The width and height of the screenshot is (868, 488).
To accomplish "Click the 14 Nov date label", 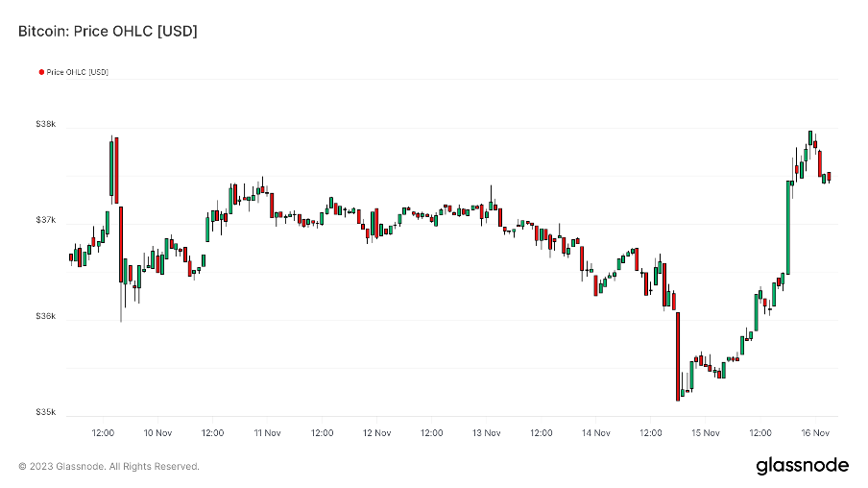I will tap(596, 433).
